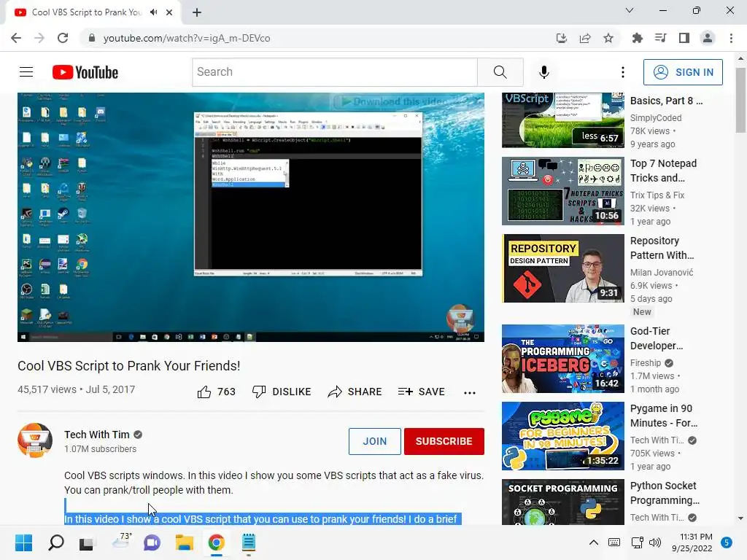Open the Chrome three-dot menu
This screenshot has width=747, height=560.
tap(731, 38)
